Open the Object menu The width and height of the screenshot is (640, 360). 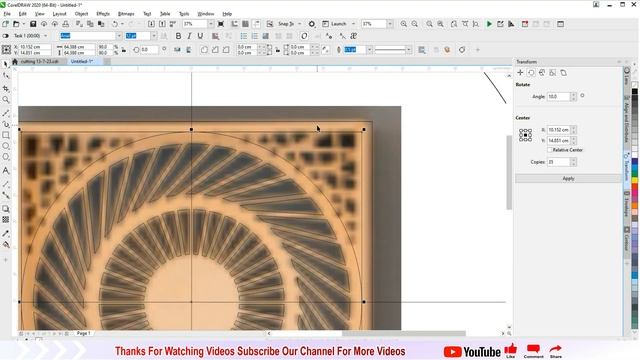(81, 14)
